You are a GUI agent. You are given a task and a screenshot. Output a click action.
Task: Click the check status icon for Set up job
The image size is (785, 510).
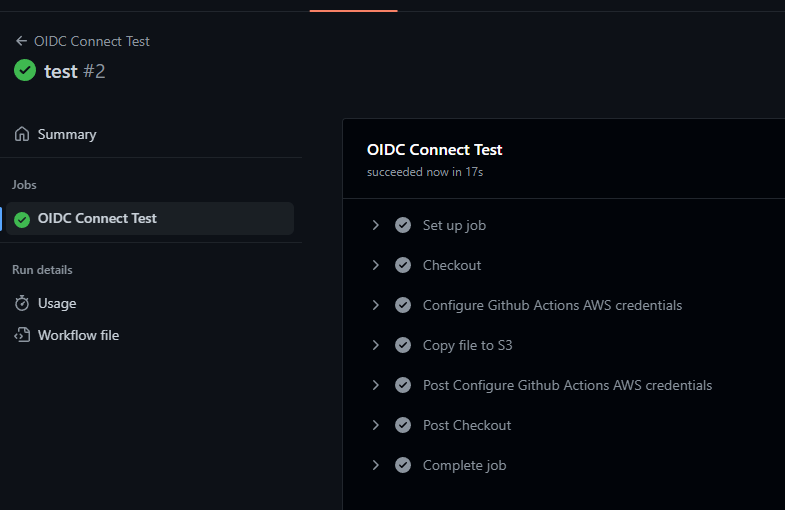[403, 225]
